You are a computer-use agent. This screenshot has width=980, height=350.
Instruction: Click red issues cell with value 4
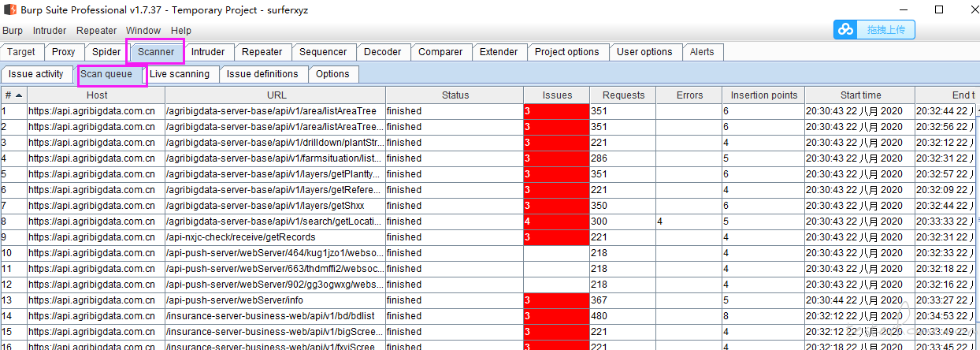pos(557,222)
